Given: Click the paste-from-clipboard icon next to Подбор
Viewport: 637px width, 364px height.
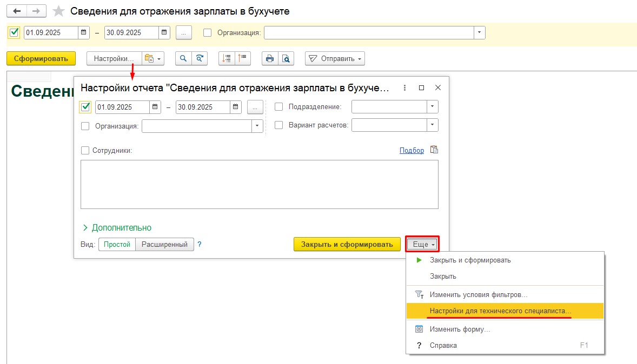Looking at the screenshot, I should pos(434,150).
